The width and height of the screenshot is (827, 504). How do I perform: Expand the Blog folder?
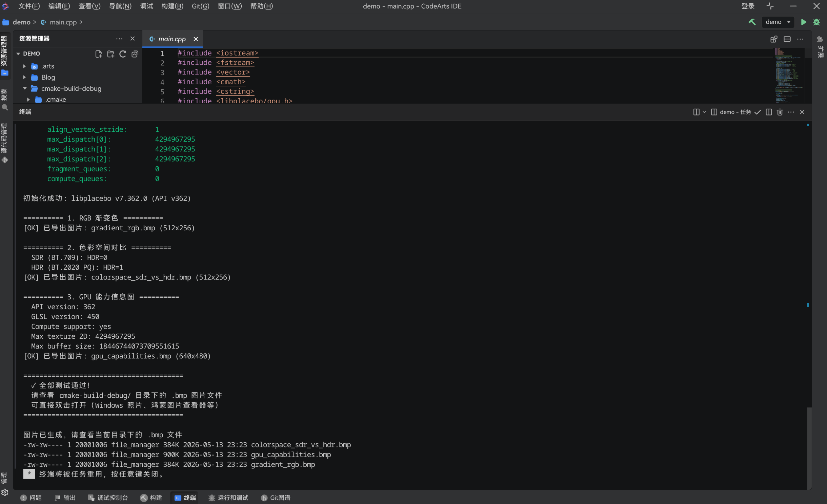24,78
